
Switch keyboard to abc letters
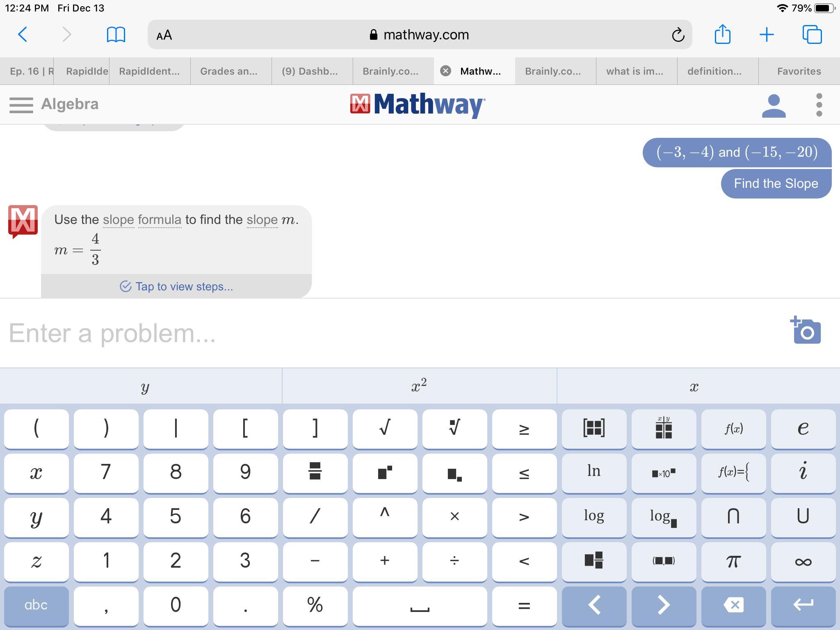(x=36, y=605)
